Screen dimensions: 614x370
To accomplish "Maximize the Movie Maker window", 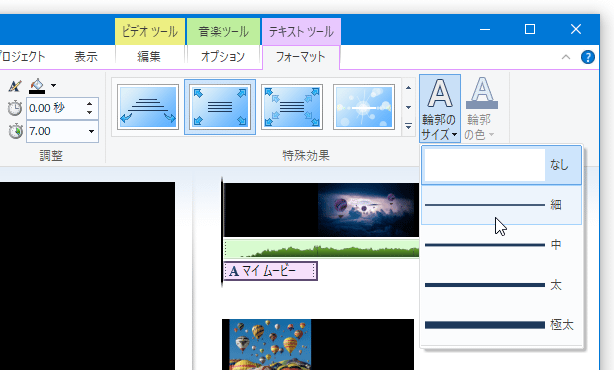I will [530, 29].
